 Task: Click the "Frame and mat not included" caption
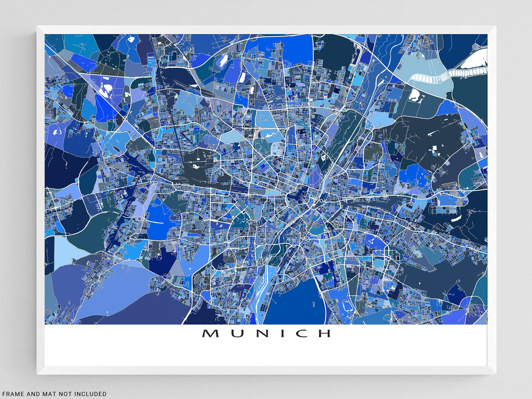pyautogui.click(x=54, y=393)
